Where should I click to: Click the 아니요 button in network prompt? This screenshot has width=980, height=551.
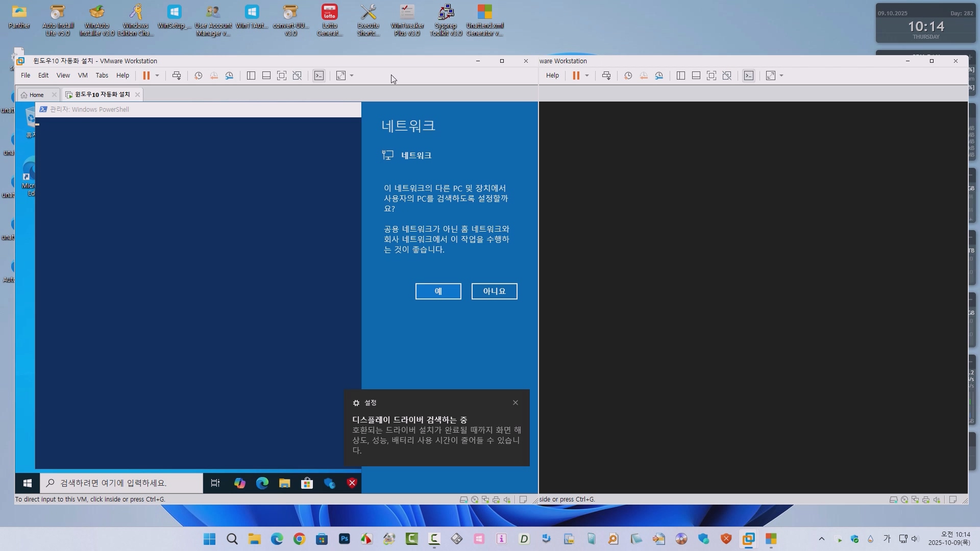click(494, 291)
